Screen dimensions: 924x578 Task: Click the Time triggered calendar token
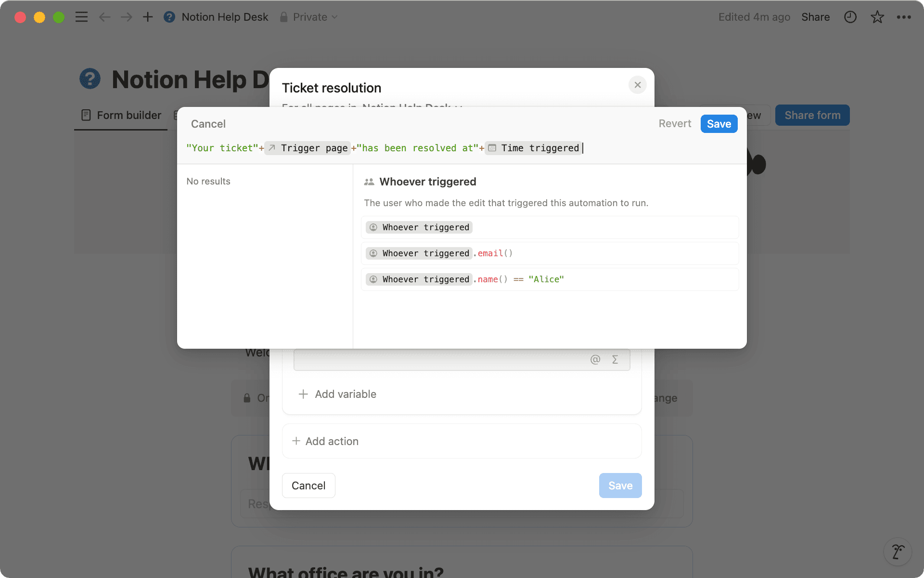(533, 148)
